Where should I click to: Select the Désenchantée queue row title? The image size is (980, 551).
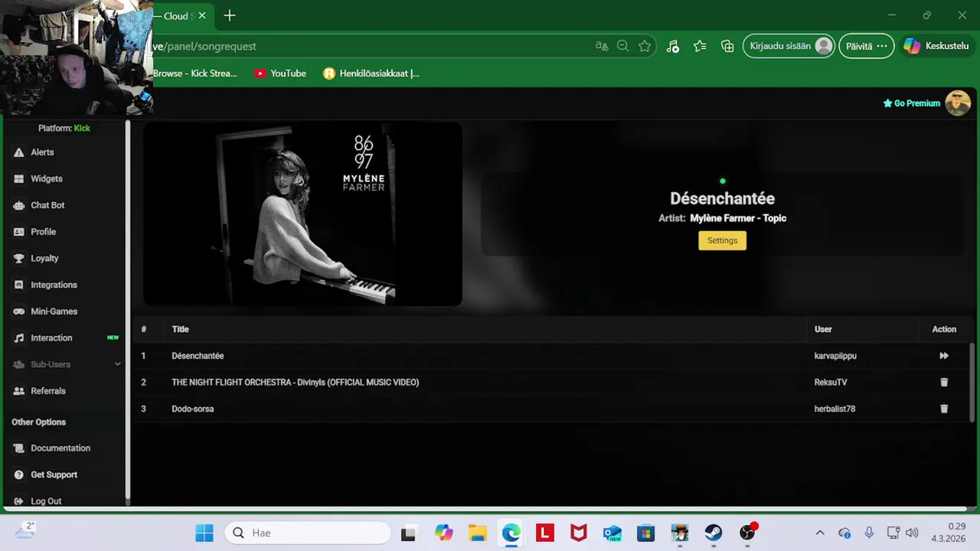coord(198,356)
